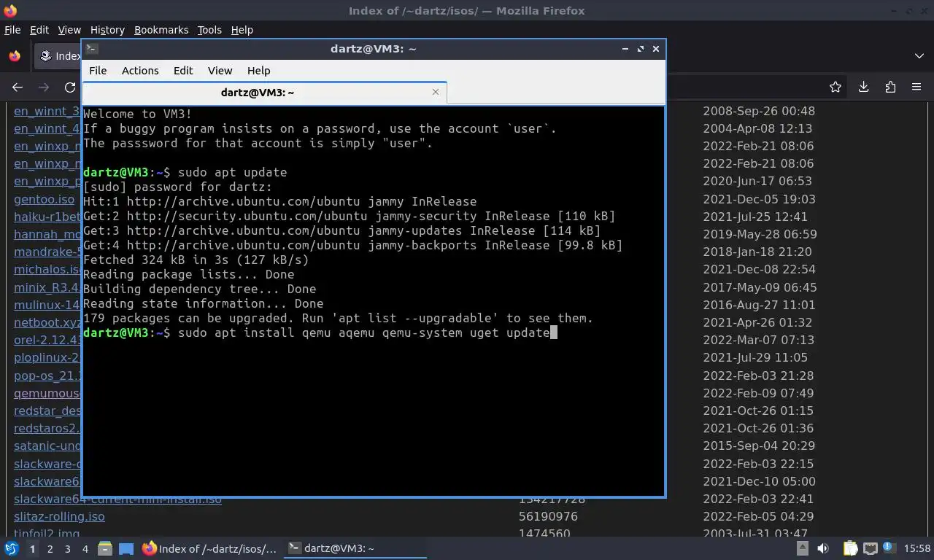This screenshot has width=934, height=560.
Task: Open the tinfoil2.img link
Action: coord(47,534)
